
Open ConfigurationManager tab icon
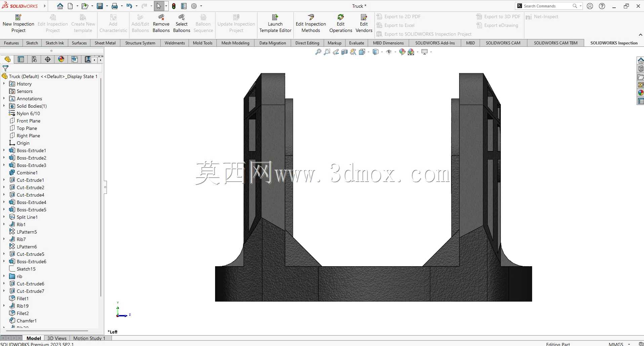[x=34, y=59]
